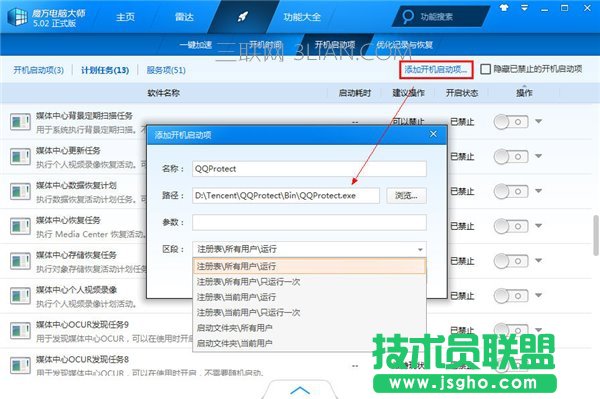Open the skin shirt icon in title bar
This screenshot has height=399, width=600.
(504, 8)
